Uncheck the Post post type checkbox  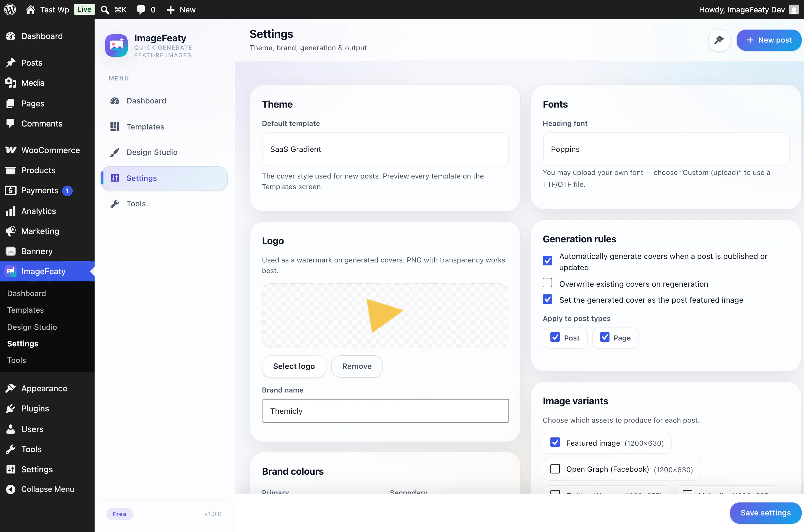[x=555, y=337]
